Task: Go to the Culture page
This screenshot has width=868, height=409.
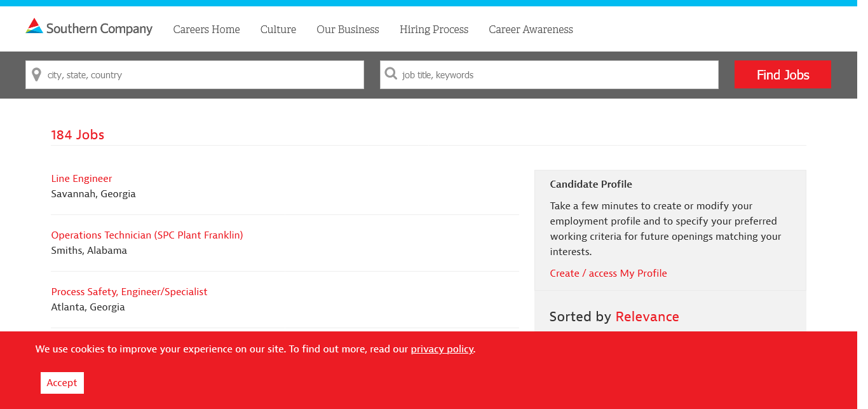Action: coord(278,29)
